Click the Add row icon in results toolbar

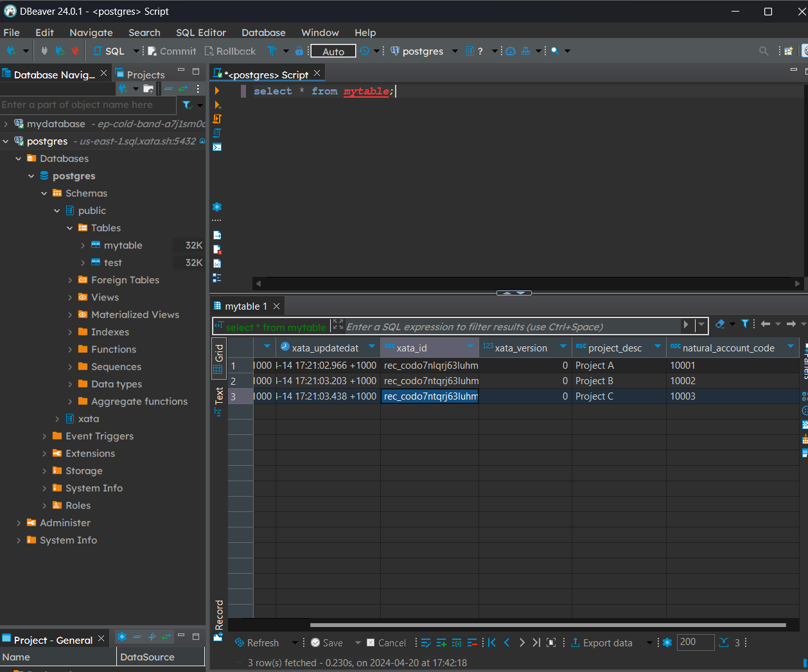(441, 642)
